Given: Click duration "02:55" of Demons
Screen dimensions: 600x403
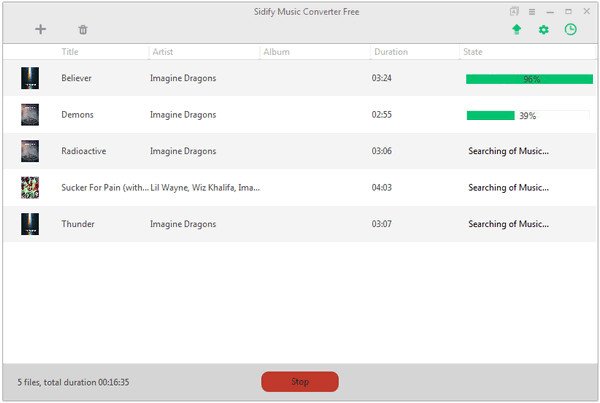Looking at the screenshot, I should click(382, 114).
